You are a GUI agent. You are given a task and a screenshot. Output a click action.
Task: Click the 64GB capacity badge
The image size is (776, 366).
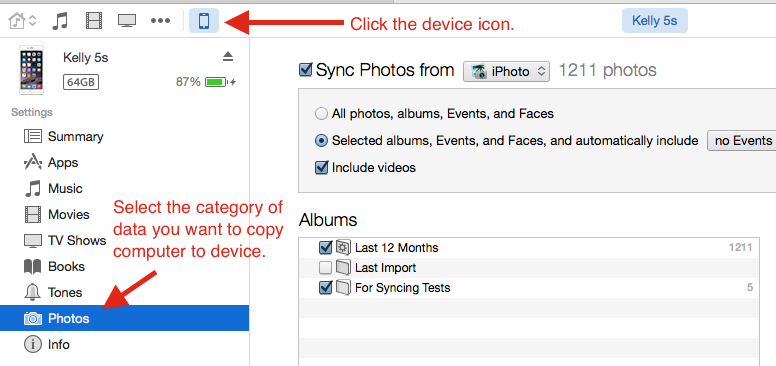(x=81, y=82)
